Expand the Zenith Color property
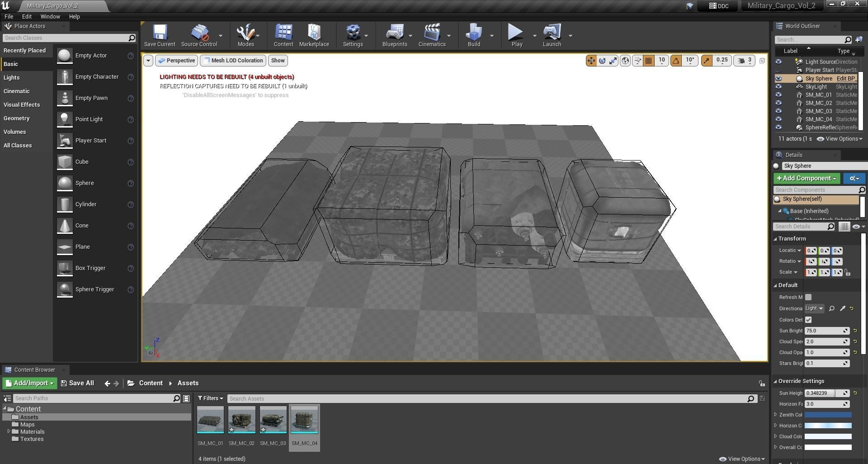 pyautogui.click(x=776, y=415)
